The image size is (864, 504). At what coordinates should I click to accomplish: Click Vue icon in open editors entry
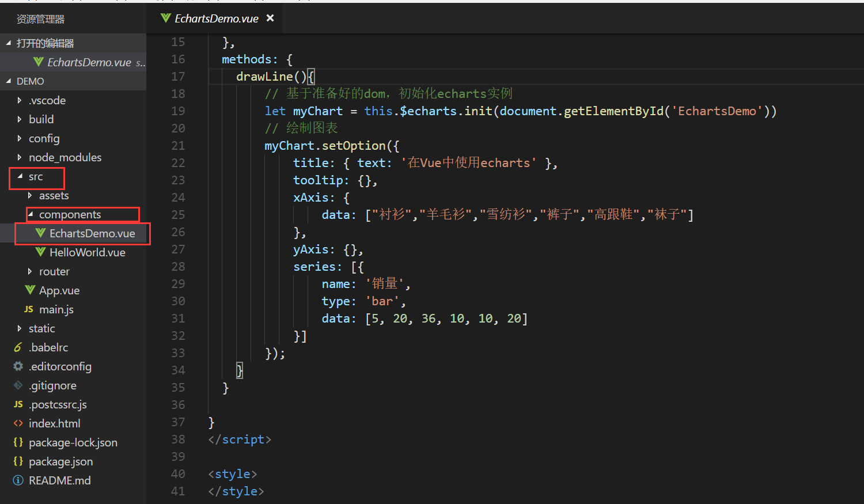[39, 62]
